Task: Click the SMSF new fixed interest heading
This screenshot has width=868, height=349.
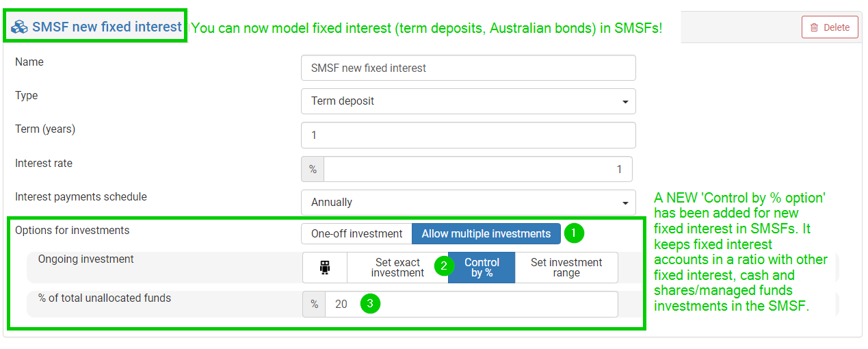Action: [x=106, y=27]
